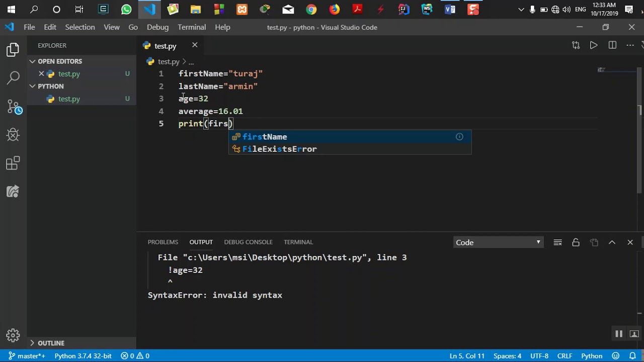Open the output channel Code dropdown
Image resolution: width=644 pixels, height=362 pixels.
(498, 242)
